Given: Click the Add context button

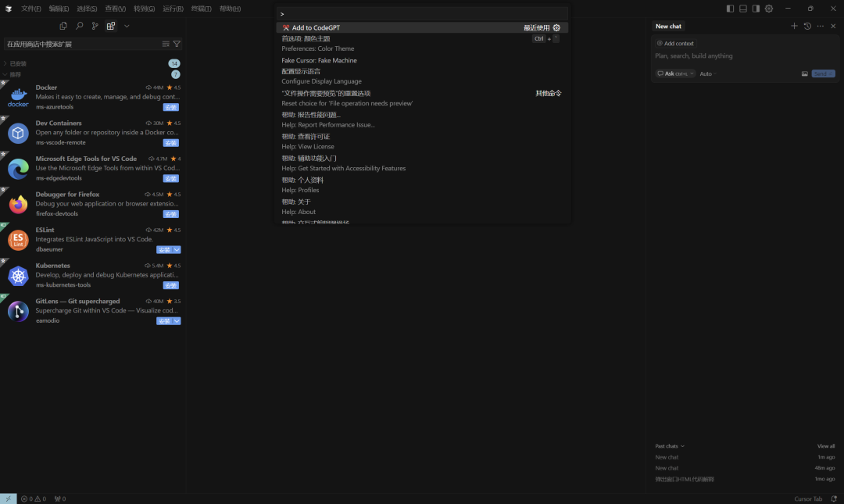Looking at the screenshot, I should tap(675, 43).
